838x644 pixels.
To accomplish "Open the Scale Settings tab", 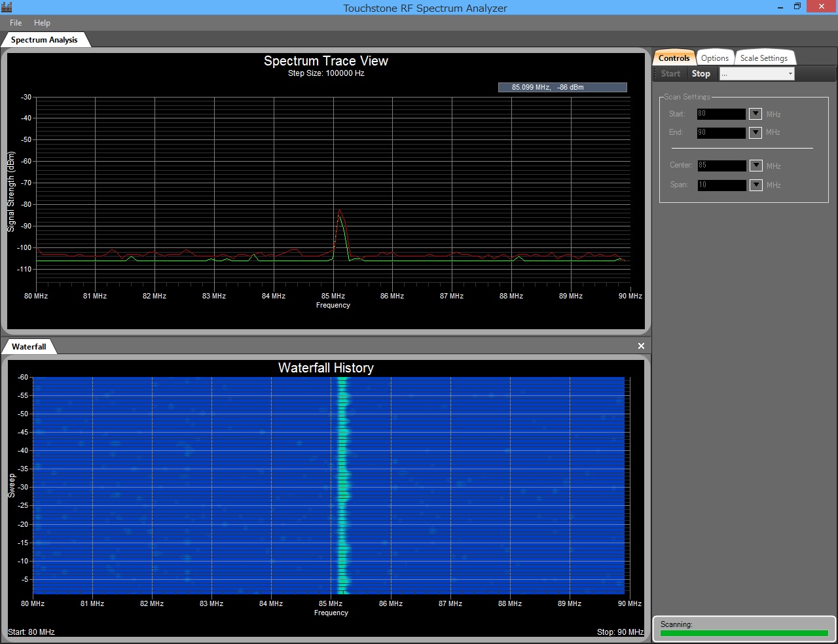I will (764, 58).
